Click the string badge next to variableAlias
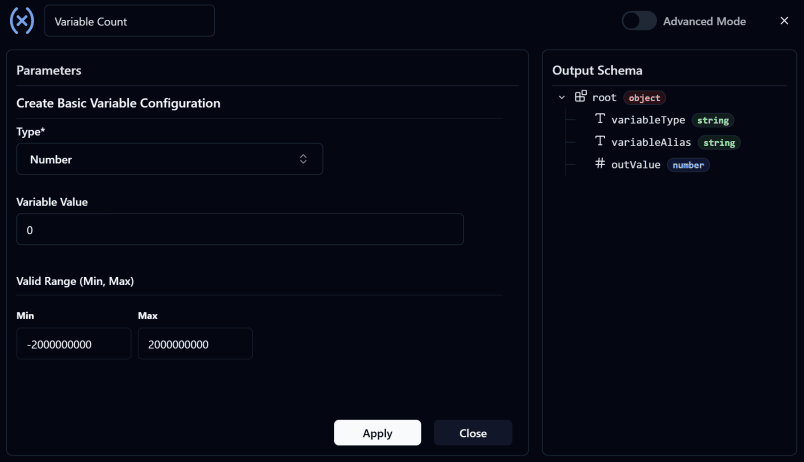 (719, 143)
